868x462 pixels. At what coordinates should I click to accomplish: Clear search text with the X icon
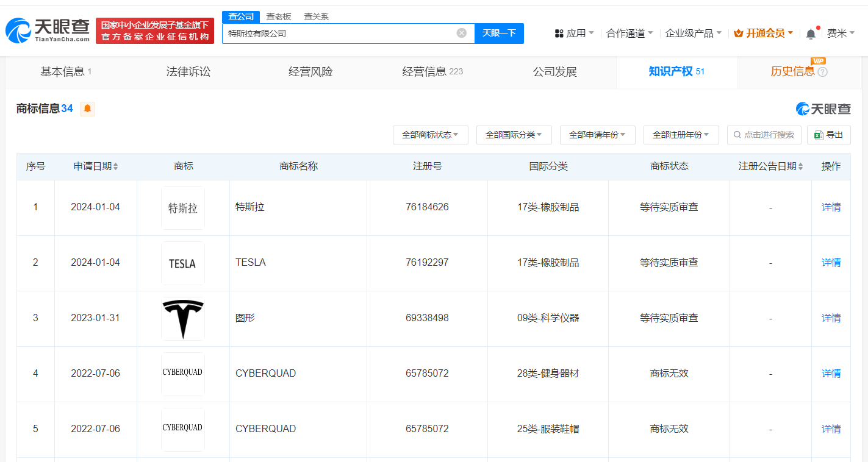462,33
